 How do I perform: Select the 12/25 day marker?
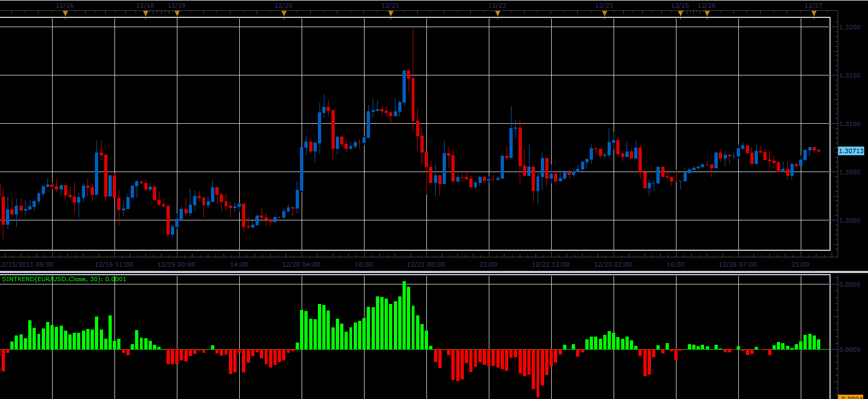point(680,14)
